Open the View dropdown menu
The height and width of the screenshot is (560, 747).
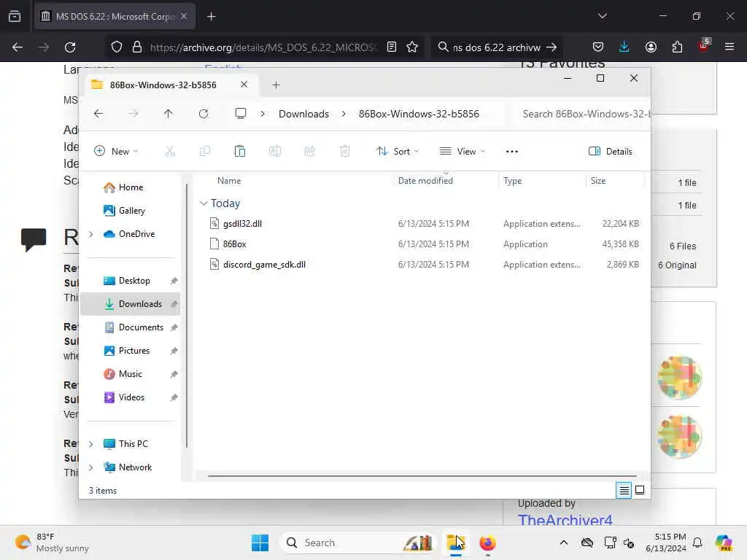(462, 152)
